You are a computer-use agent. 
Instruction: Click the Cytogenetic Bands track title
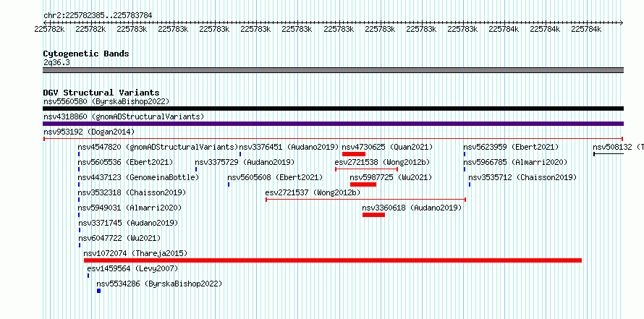86,54
